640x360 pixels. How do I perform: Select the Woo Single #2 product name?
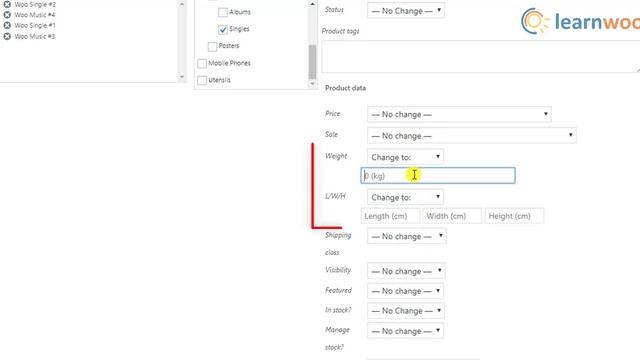(x=35, y=4)
